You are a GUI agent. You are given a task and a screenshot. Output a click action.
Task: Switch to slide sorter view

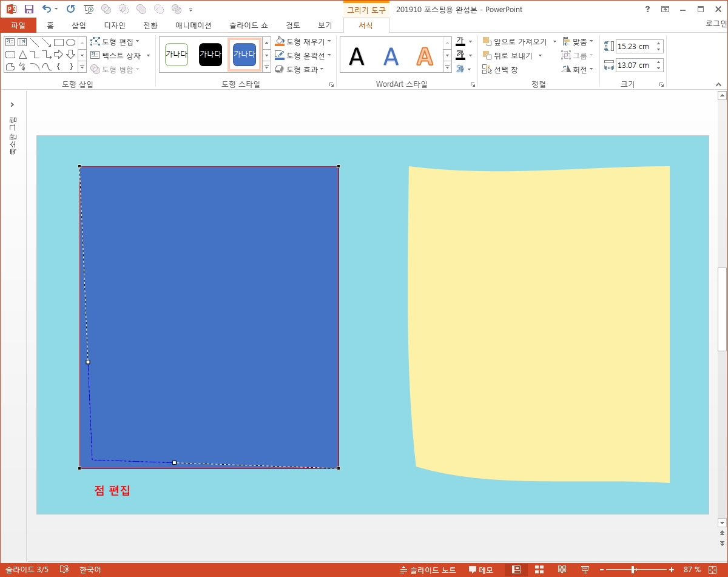click(x=539, y=570)
